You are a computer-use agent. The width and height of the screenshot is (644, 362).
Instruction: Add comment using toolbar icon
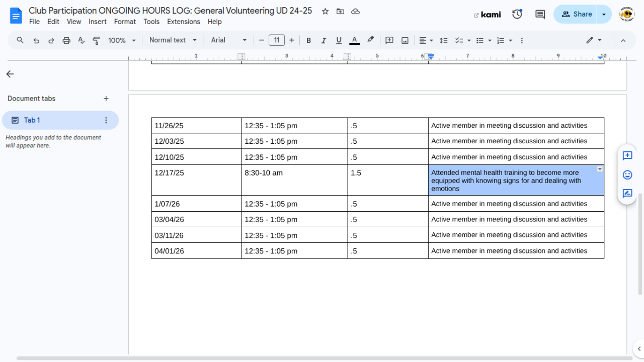click(389, 40)
